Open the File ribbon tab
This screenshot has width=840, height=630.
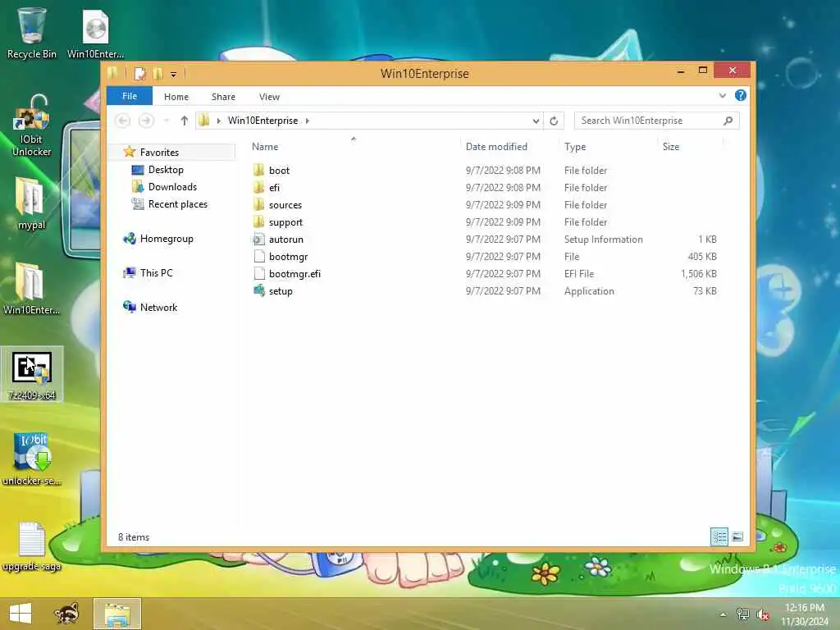pyautogui.click(x=130, y=96)
